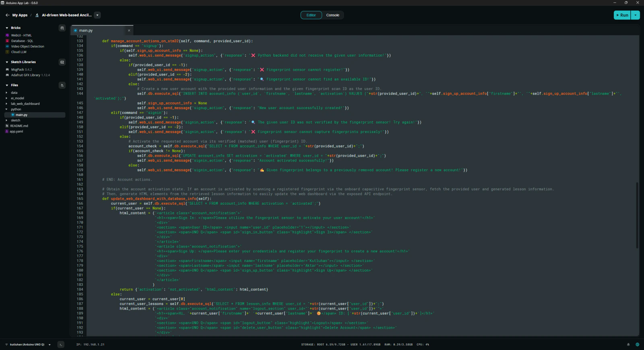This screenshot has height=350, width=644.
Task: Open the terminal icon in status bar
Action: click(61, 344)
